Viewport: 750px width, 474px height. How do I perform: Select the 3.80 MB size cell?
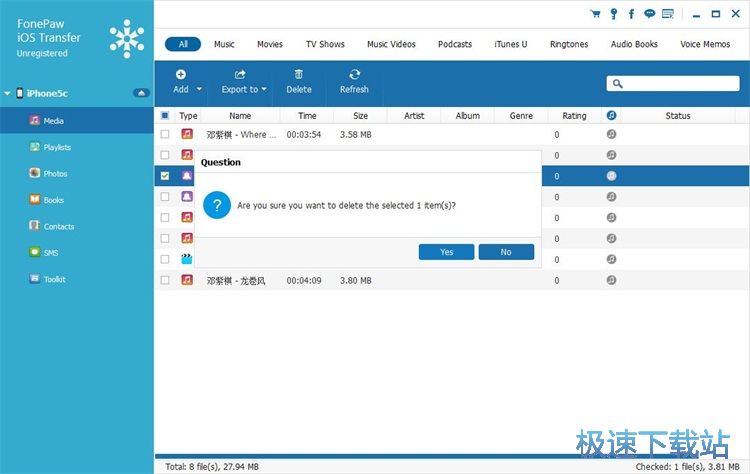(x=355, y=281)
